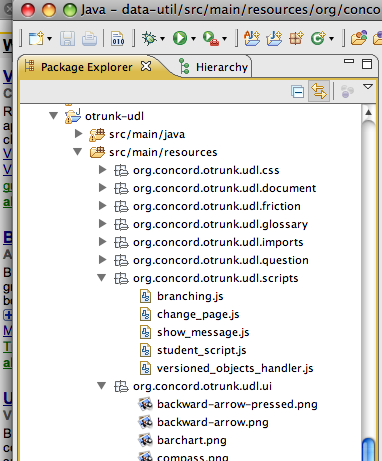Select the src/main/java source folder
Screen dimensions: 382x461
(147, 134)
